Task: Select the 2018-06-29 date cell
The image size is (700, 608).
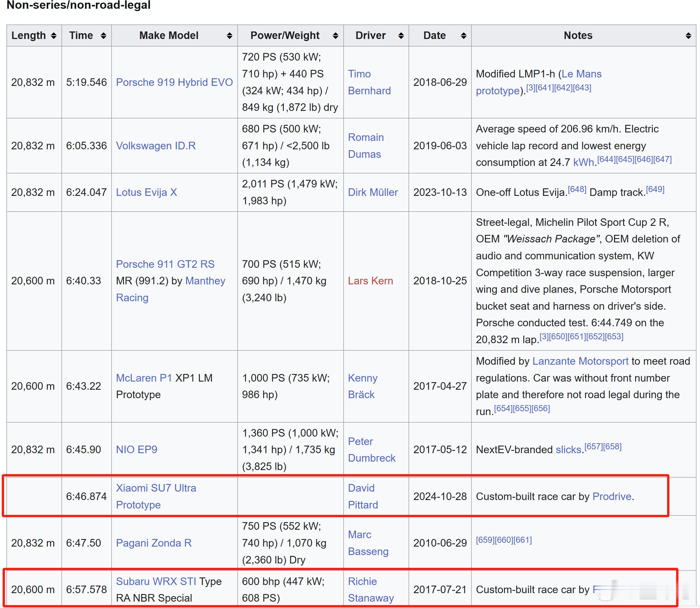Action: tap(440, 82)
